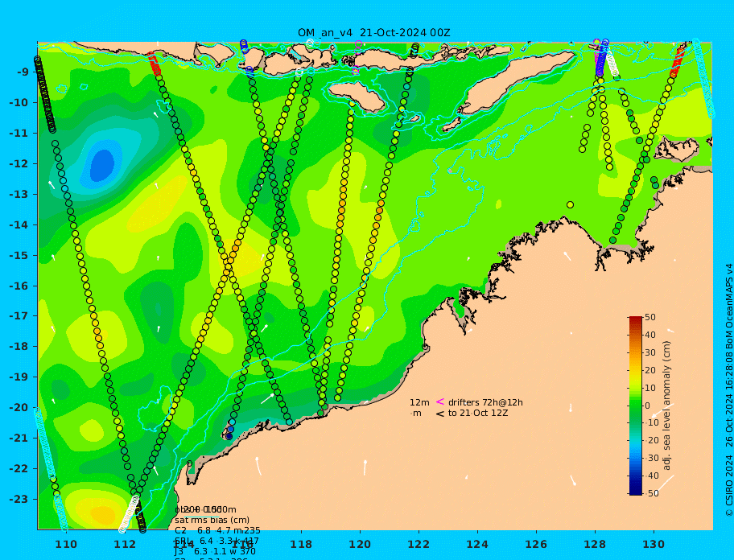Click the colorbar tick value 40 near top
Viewport: 734px width, 560px height.
pos(650,335)
